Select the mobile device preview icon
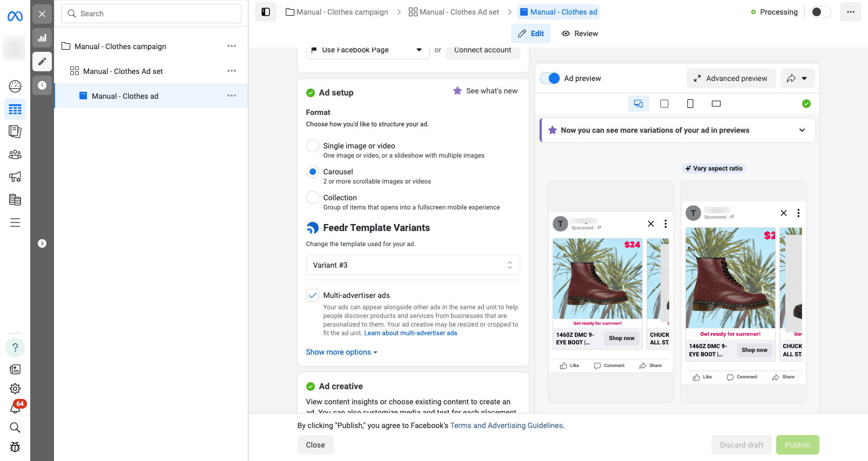 click(690, 104)
